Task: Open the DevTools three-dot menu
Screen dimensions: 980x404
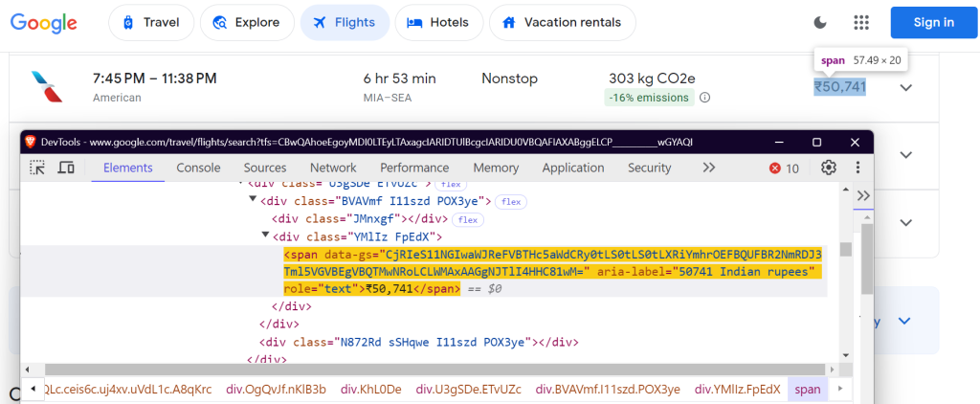Action: [858, 168]
